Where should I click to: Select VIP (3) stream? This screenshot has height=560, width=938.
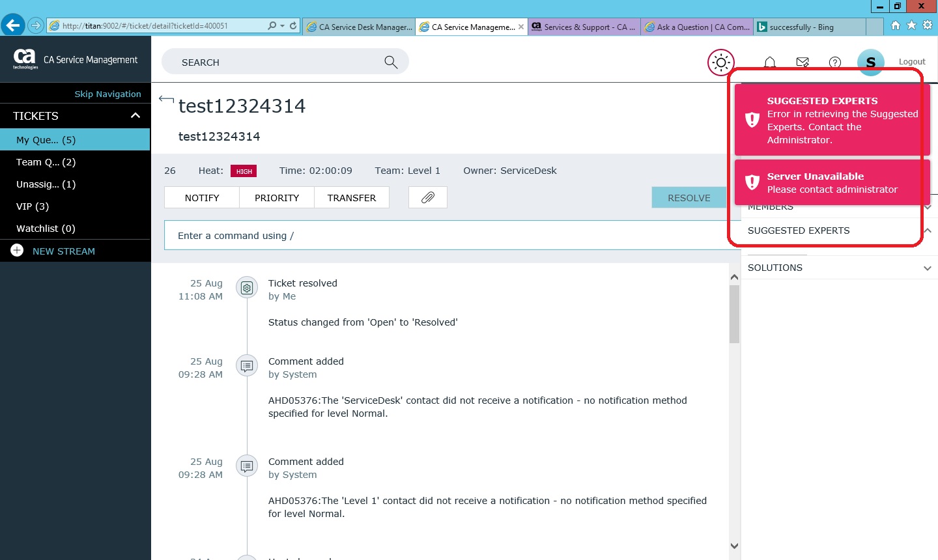click(75, 206)
